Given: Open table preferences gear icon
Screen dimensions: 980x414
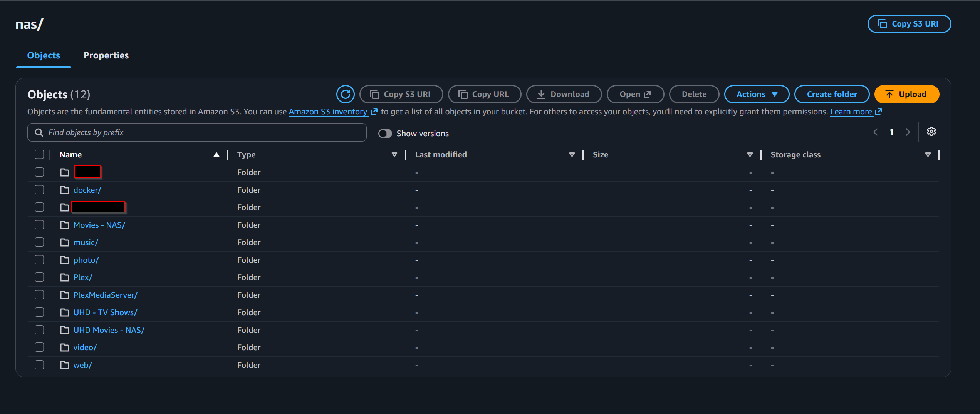Looking at the screenshot, I should [x=931, y=132].
